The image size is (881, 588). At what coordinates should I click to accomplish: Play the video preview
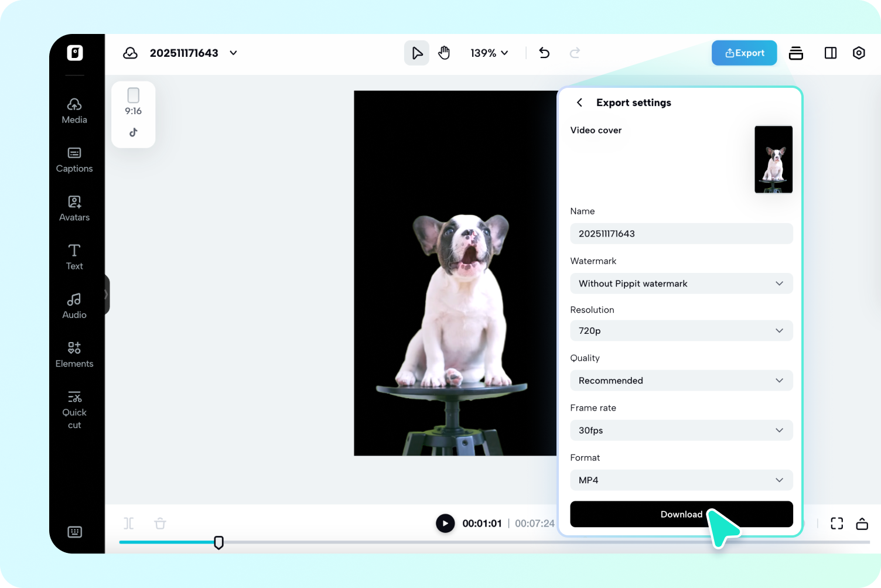(x=445, y=523)
